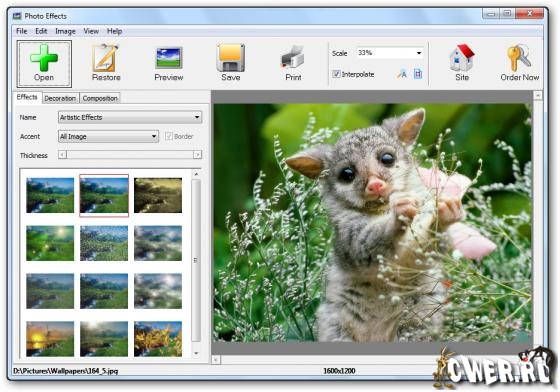Minimize the Photo Effects window
The image size is (560, 392).
[491, 14]
